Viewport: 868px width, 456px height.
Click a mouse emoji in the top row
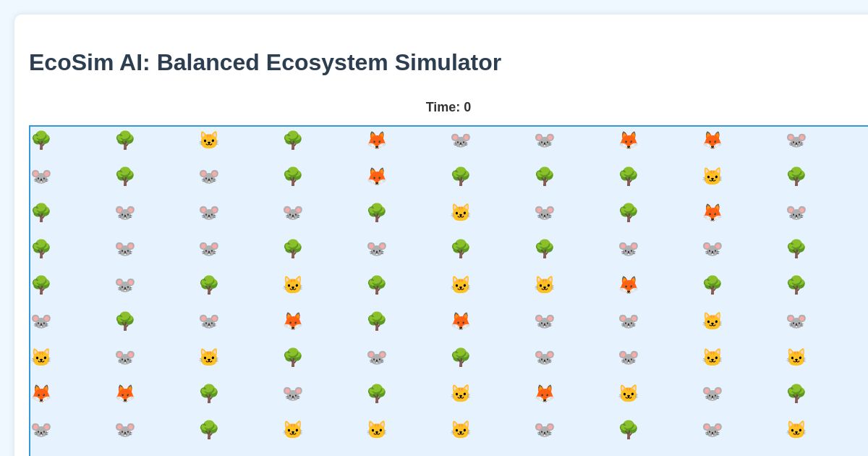[461, 140]
